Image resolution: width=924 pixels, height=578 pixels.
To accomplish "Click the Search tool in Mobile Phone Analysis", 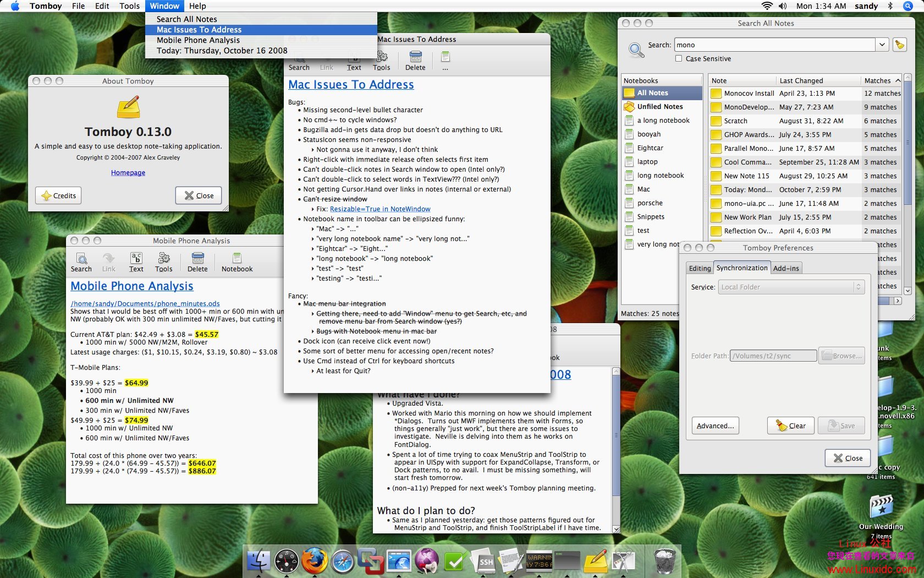I will click(81, 262).
